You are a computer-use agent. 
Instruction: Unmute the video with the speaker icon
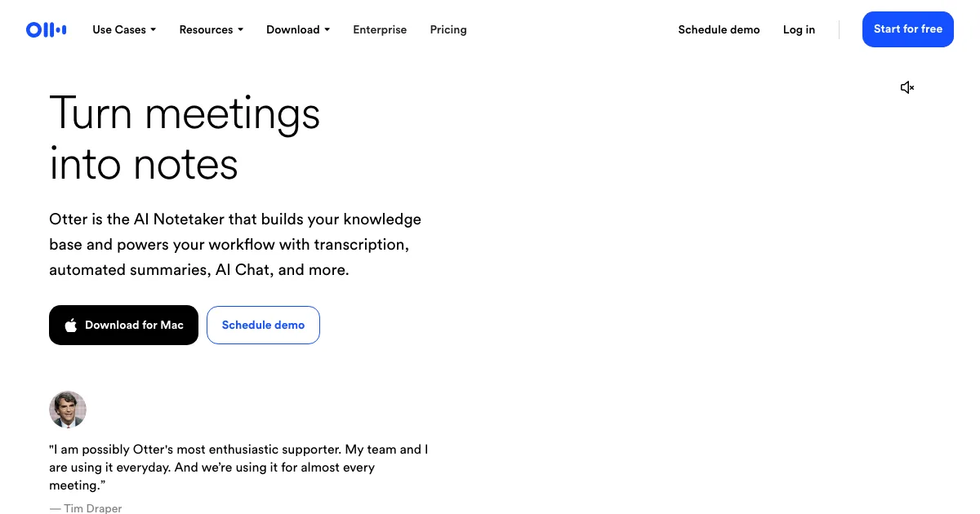(906, 87)
